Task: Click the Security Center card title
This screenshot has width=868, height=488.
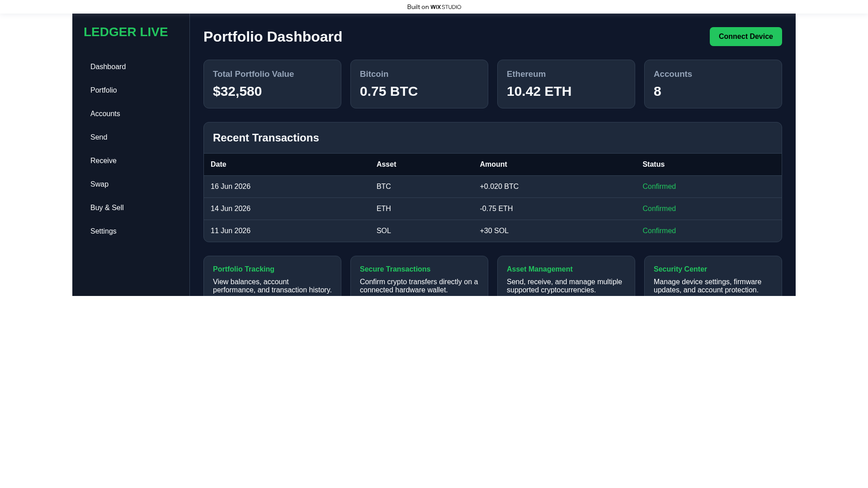Action: coord(680,269)
